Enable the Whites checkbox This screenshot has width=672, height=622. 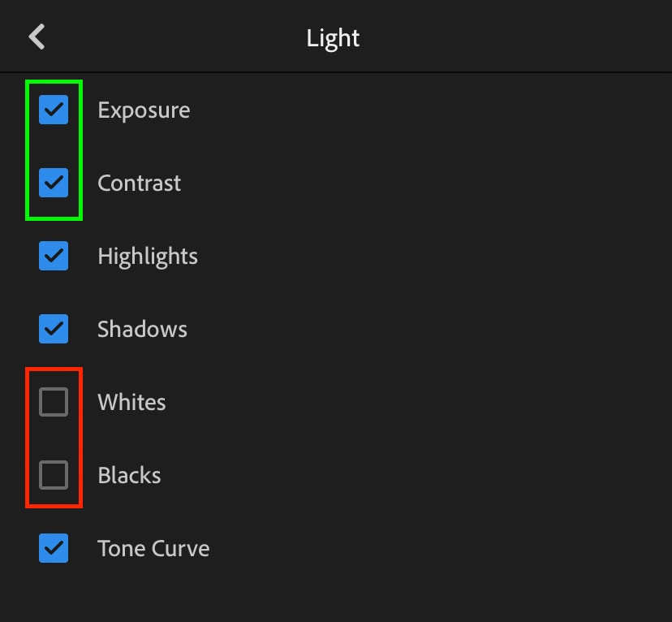(54, 402)
